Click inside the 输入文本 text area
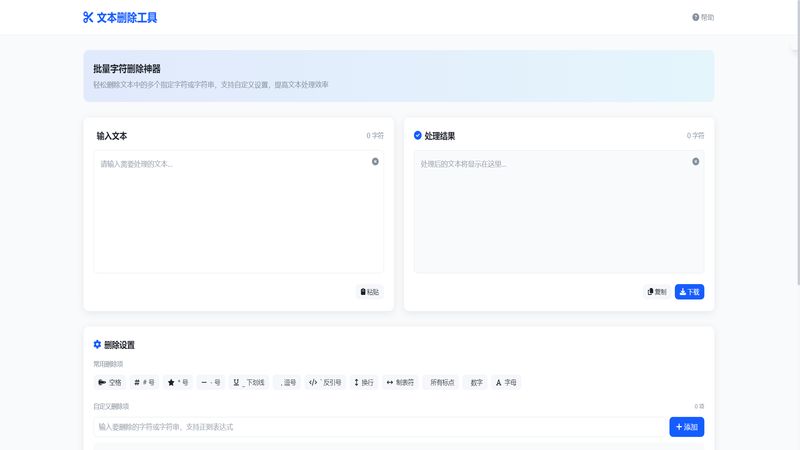The width and height of the screenshot is (800, 450). coord(238,215)
